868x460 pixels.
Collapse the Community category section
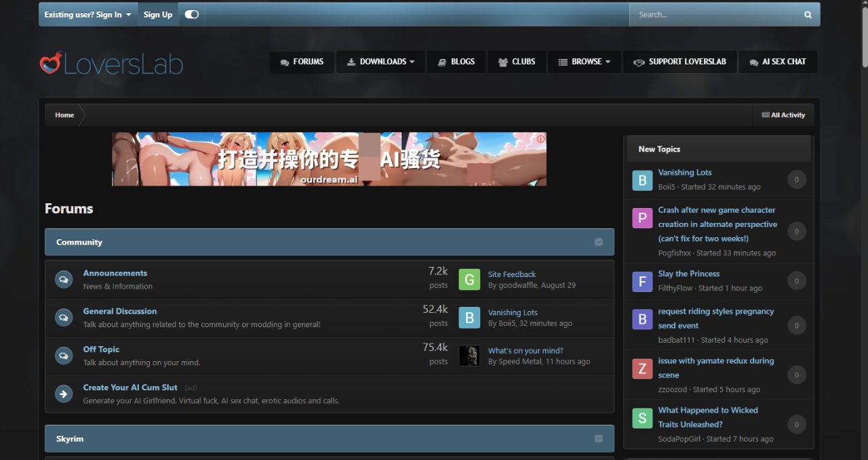[x=598, y=242]
